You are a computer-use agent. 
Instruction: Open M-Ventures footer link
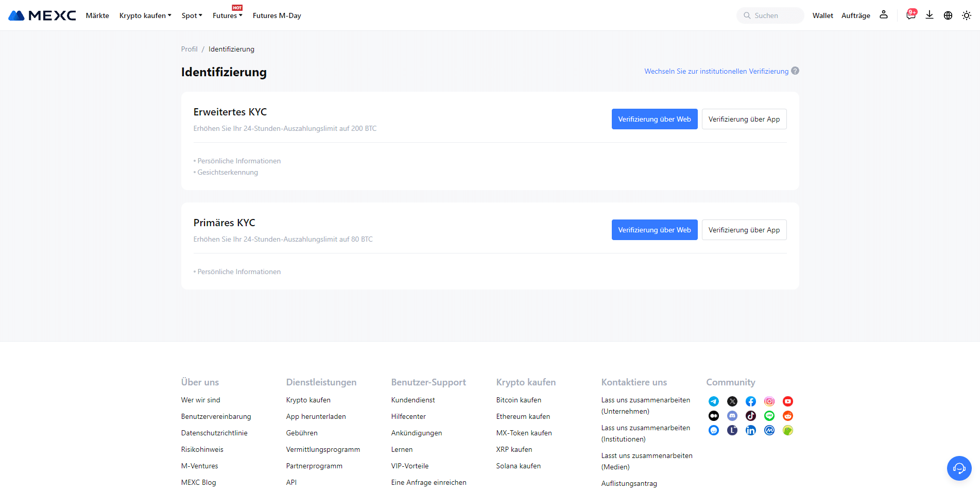coord(200,466)
